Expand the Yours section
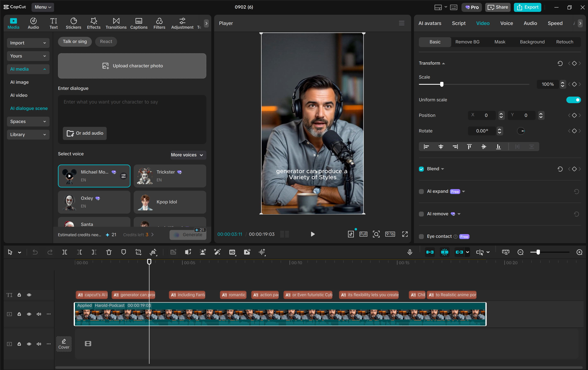This screenshot has height=370, width=588. point(28,56)
